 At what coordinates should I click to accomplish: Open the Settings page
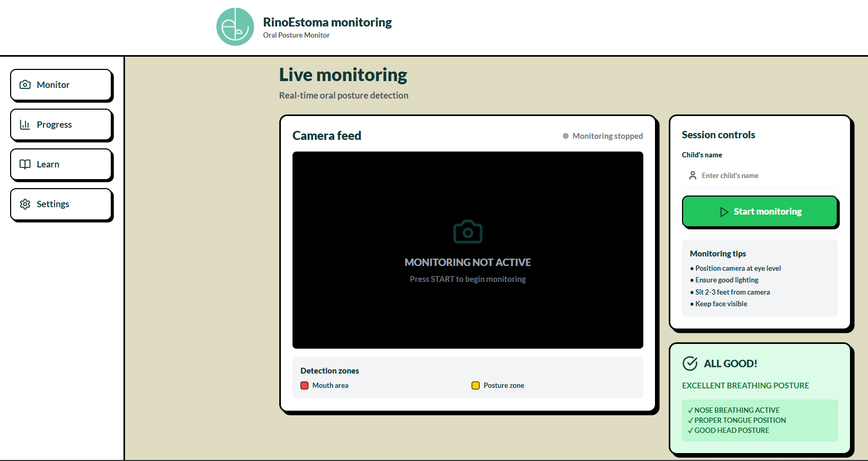point(61,204)
